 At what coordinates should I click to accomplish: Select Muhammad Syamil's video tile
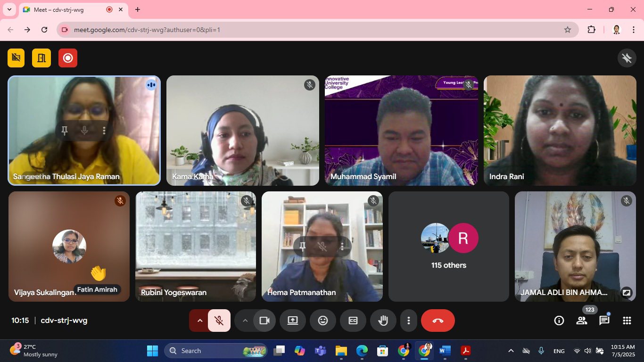point(401,131)
